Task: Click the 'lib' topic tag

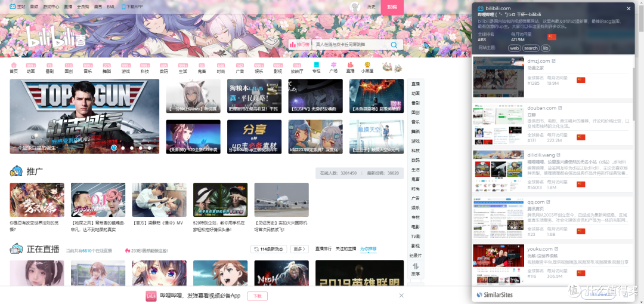Action: coord(546,48)
